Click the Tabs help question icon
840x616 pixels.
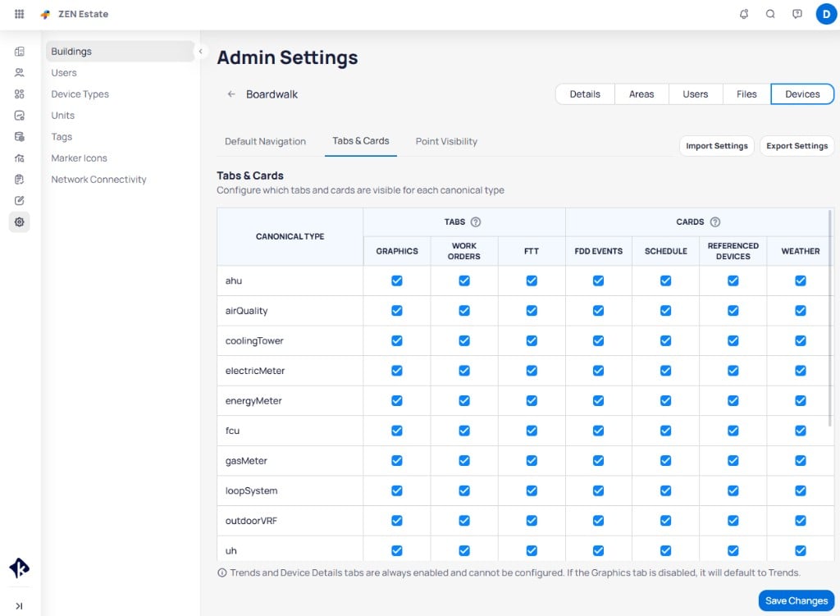pyautogui.click(x=475, y=221)
